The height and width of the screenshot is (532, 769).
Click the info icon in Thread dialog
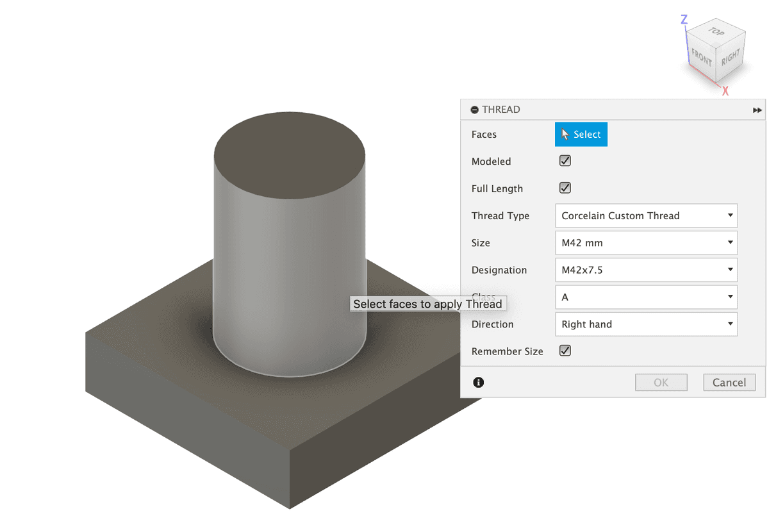tap(479, 383)
